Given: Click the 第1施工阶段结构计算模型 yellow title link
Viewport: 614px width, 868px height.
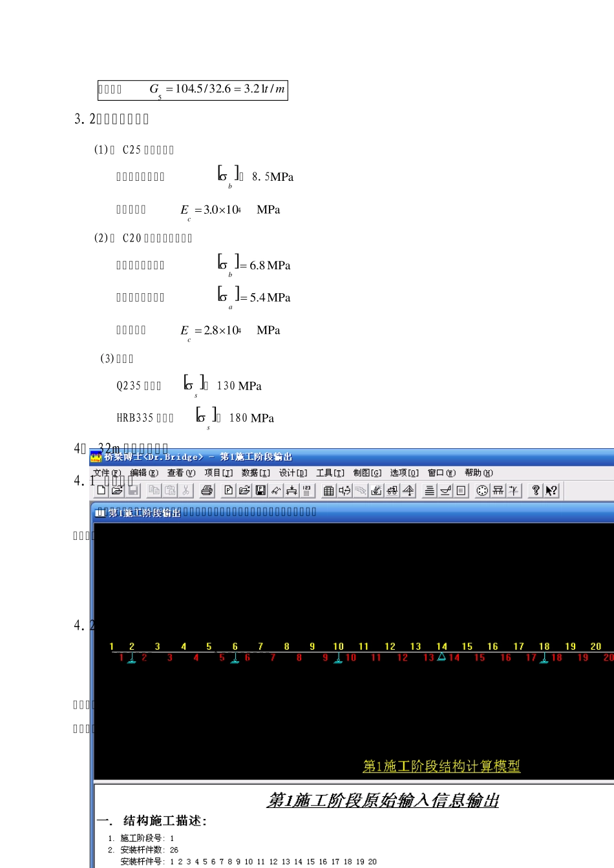Looking at the screenshot, I should click(441, 767).
